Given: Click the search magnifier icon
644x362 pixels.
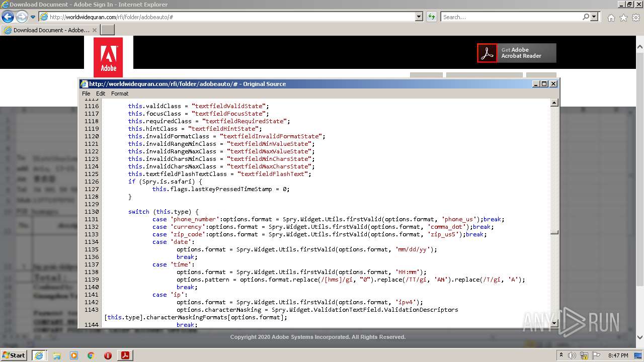Looking at the screenshot, I should coord(586,17).
